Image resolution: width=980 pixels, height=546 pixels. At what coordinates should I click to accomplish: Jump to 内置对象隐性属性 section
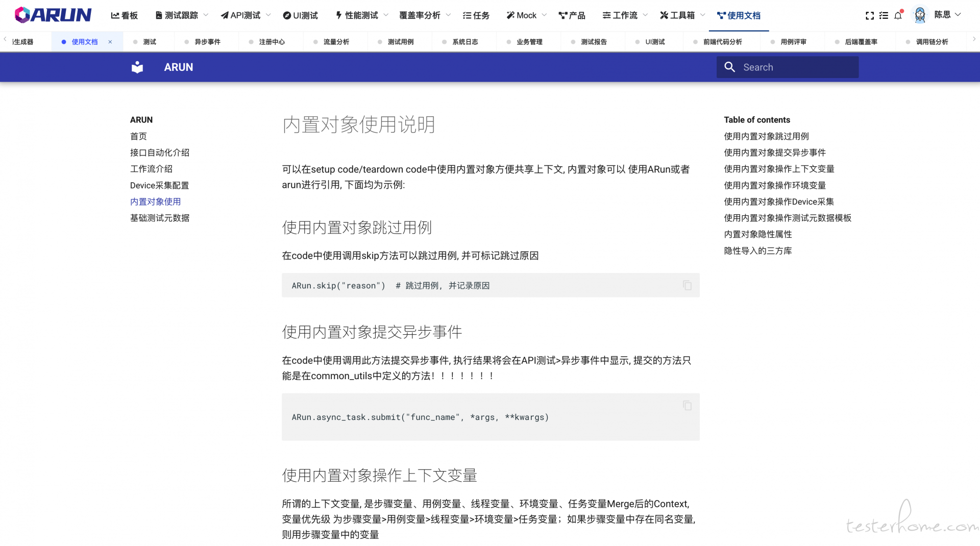pos(757,234)
